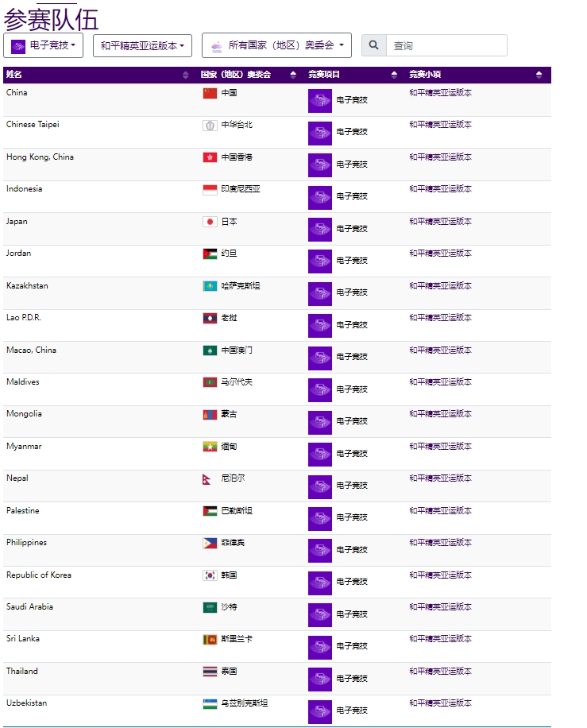Sort by the 竞赛小项 column arrows
The image size is (587, 728).
tap(539, 75)
